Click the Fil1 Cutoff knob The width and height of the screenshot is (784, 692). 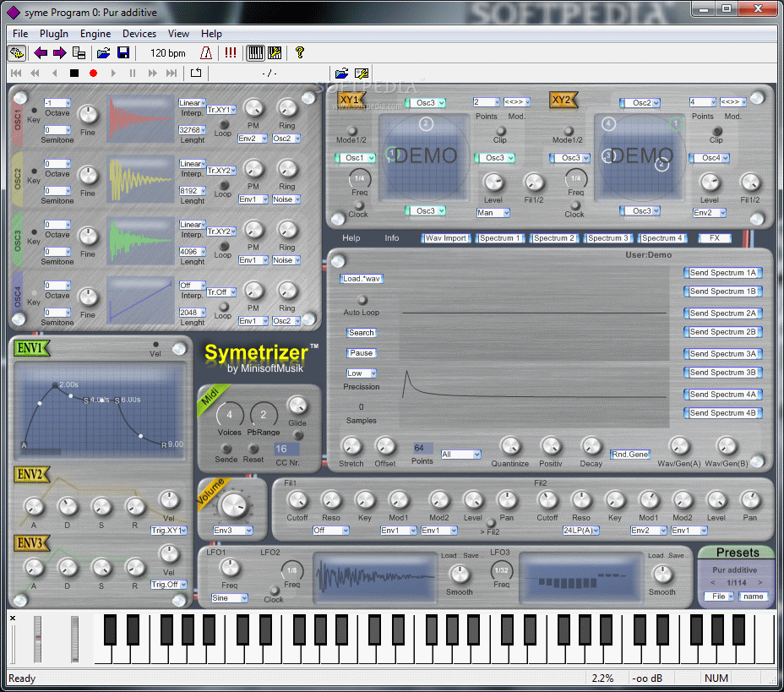pos(297,499)
